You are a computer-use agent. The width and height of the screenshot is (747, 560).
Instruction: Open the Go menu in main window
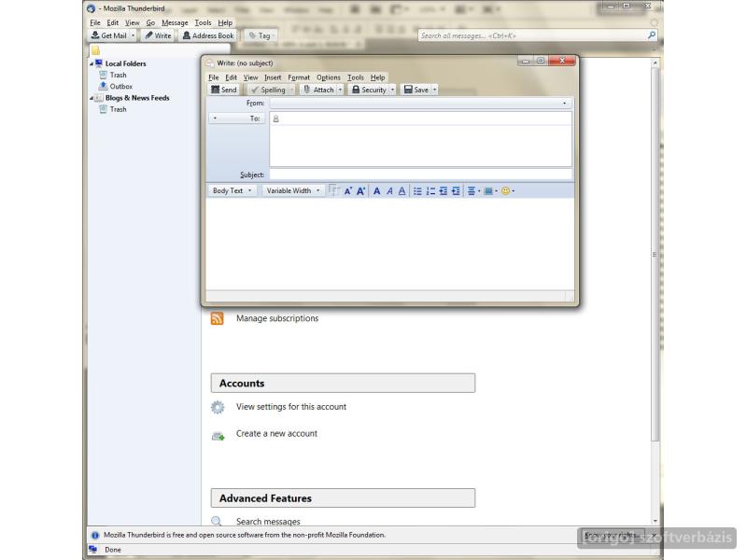(x=150, y=22)
